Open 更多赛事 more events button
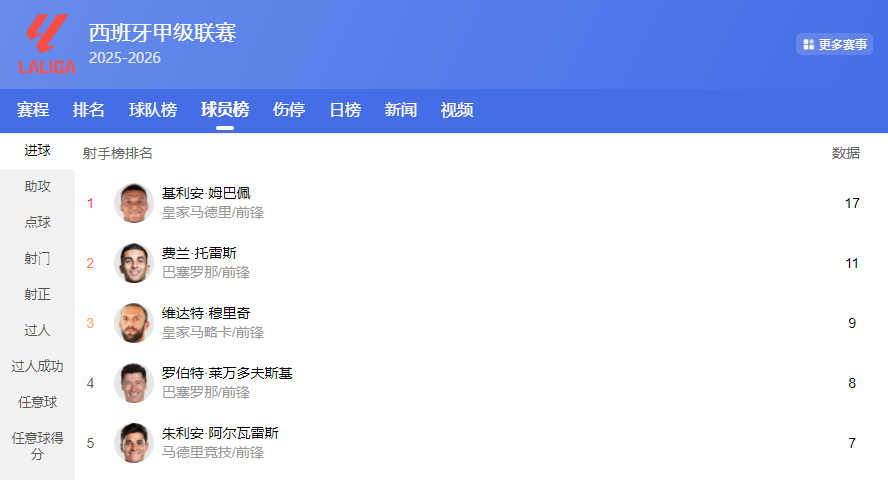Screen dimensions: 888x480 pos(834,44)
